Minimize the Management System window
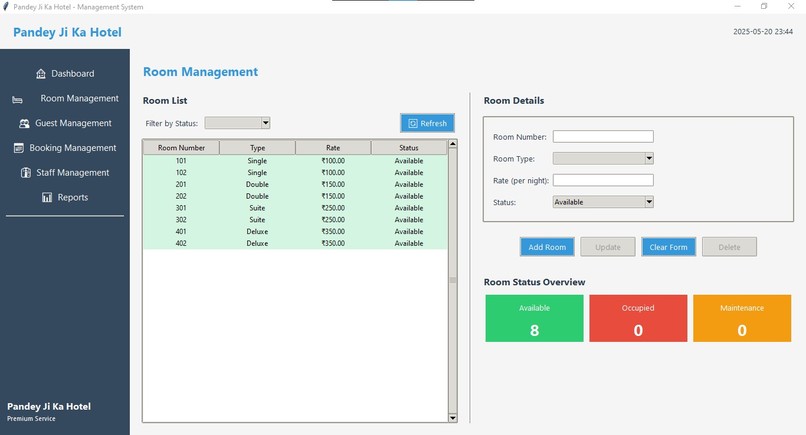 point(737,6)
